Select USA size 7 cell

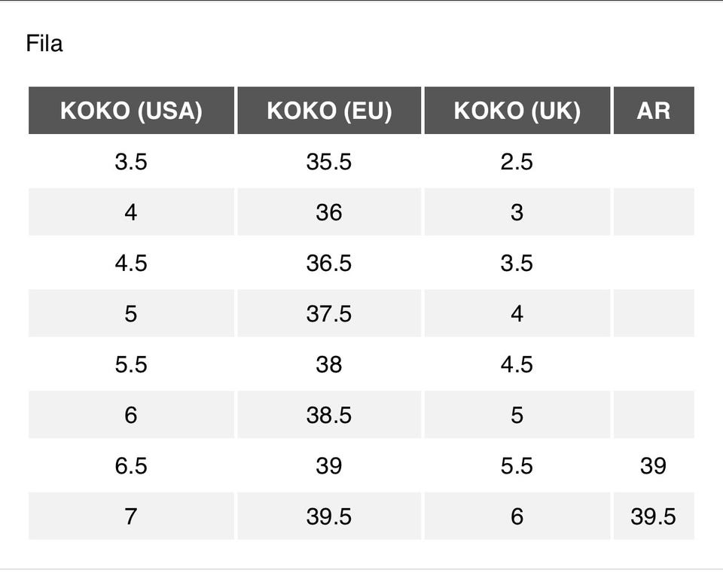tap(131, 516)
